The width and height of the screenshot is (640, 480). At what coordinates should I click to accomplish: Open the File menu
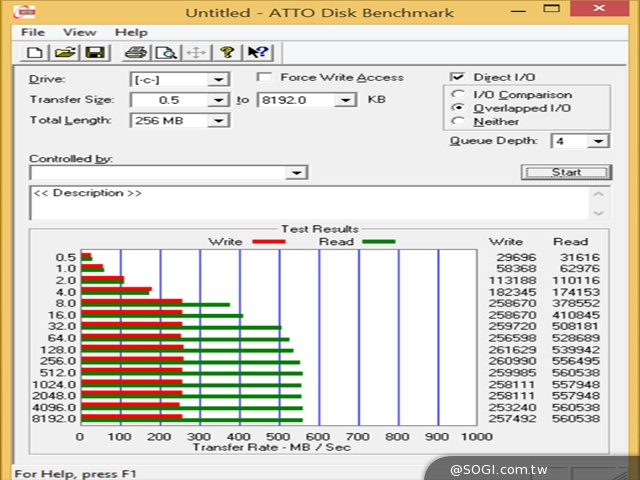pyautogui.click(x=34, y=32)
